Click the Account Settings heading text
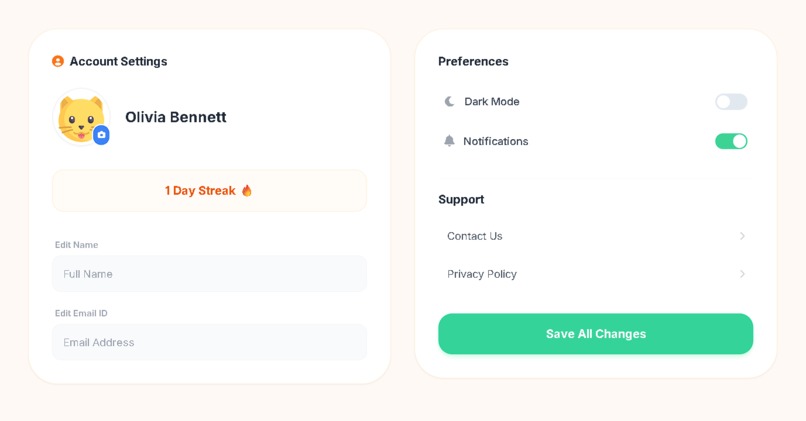 (x=118, y=61)
